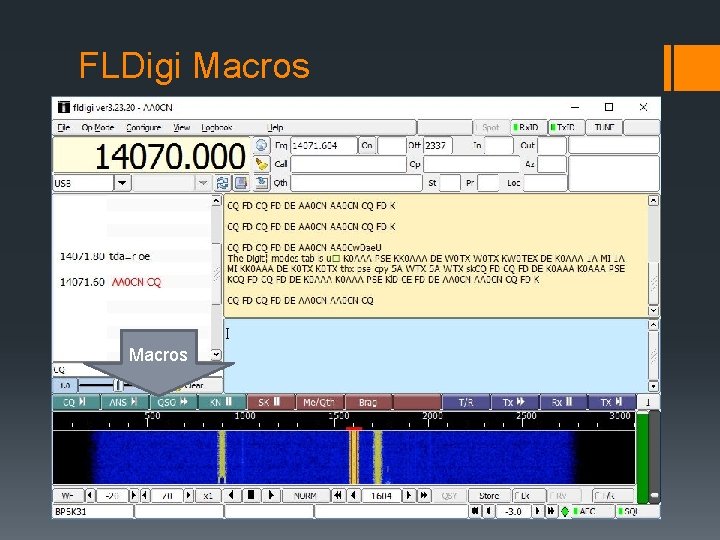Screen dimensions: 720x540
Task: Toggle the Spot button
Action: 491,127
